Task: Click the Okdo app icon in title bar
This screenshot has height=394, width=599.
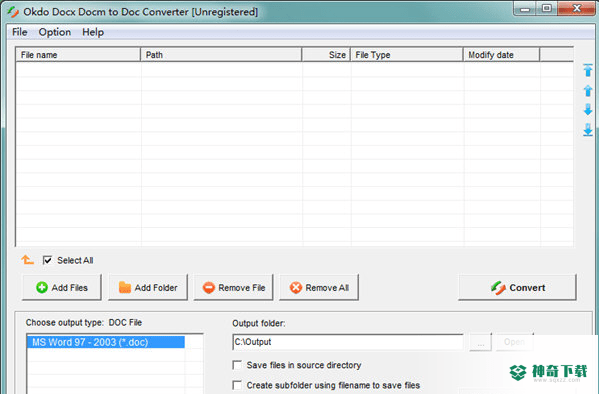Action: click(x=13, y=12)
